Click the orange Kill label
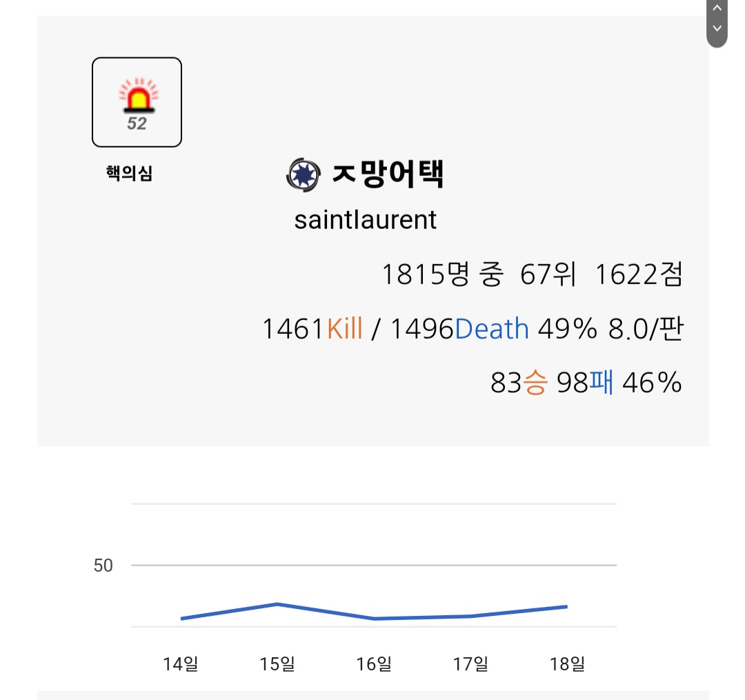 point(344,329)
